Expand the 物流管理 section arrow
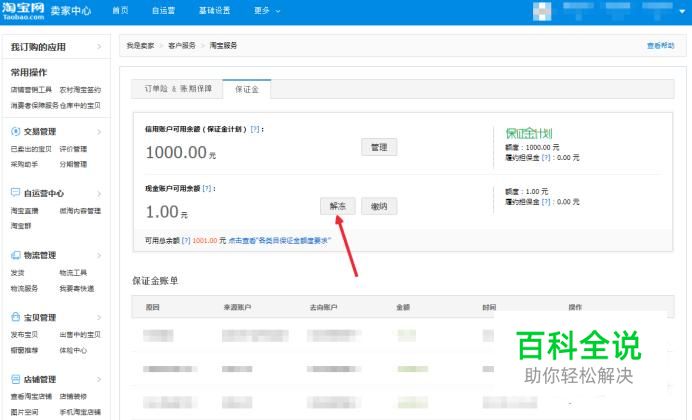This screenshot has height=420, width=692. [x=99, y=255]
